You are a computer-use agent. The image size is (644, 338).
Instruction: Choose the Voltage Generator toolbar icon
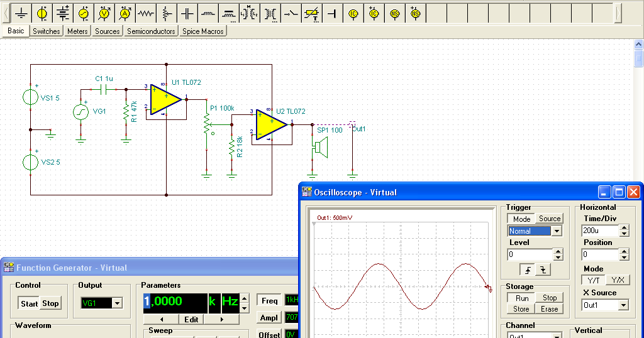click(x=84, y=13)
